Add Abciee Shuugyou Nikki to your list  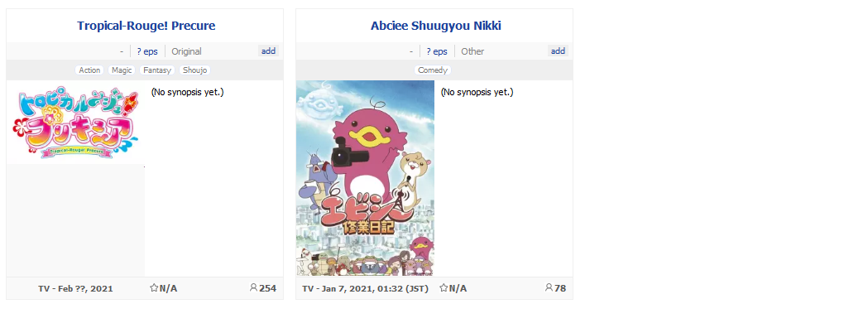pos(558,51)
